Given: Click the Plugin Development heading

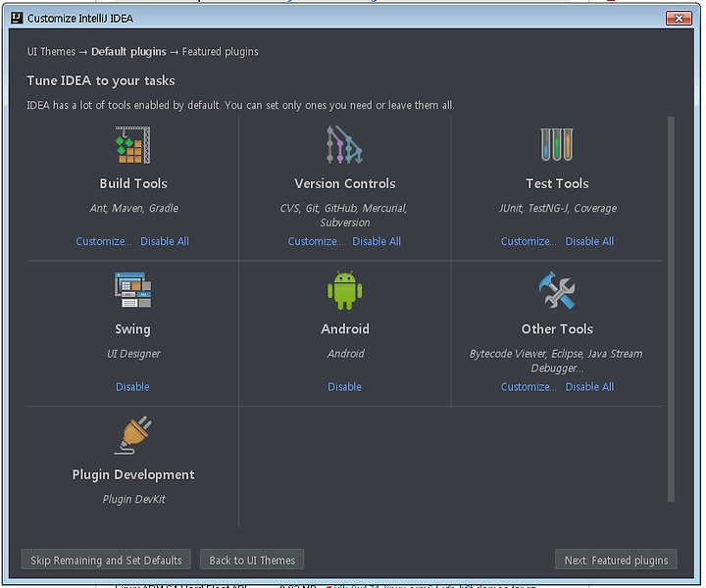Looking at the screenshot, I should point(133,474).
